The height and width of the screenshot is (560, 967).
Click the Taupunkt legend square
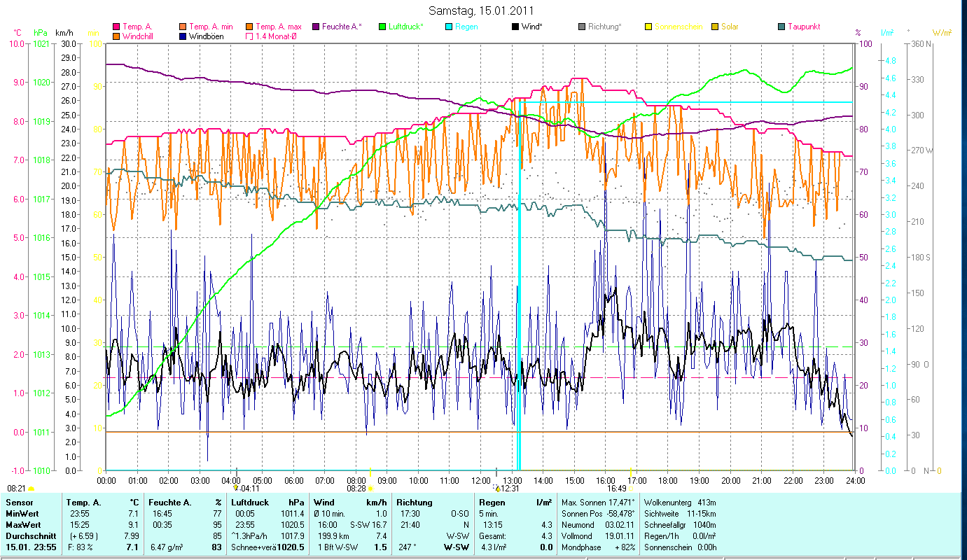[x=781, y=27]
